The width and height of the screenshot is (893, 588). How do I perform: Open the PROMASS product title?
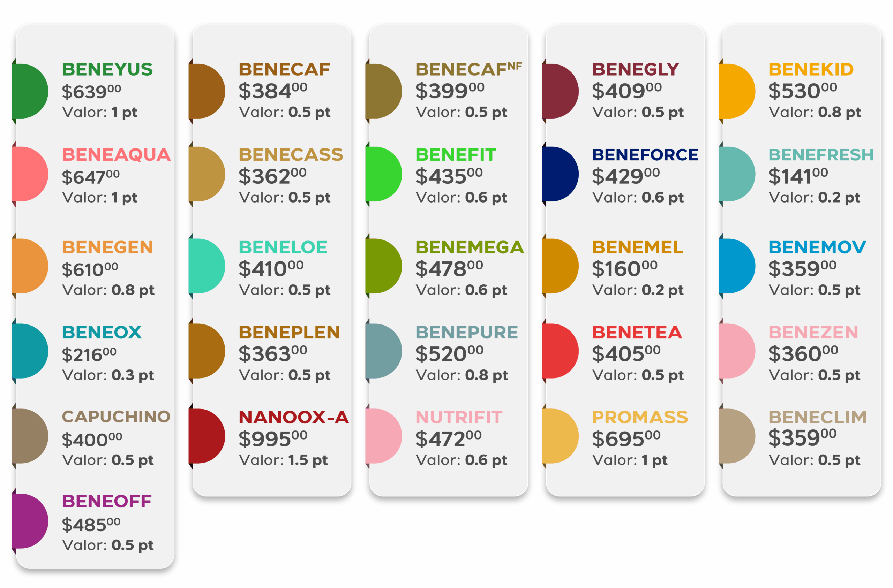point(640,417)
